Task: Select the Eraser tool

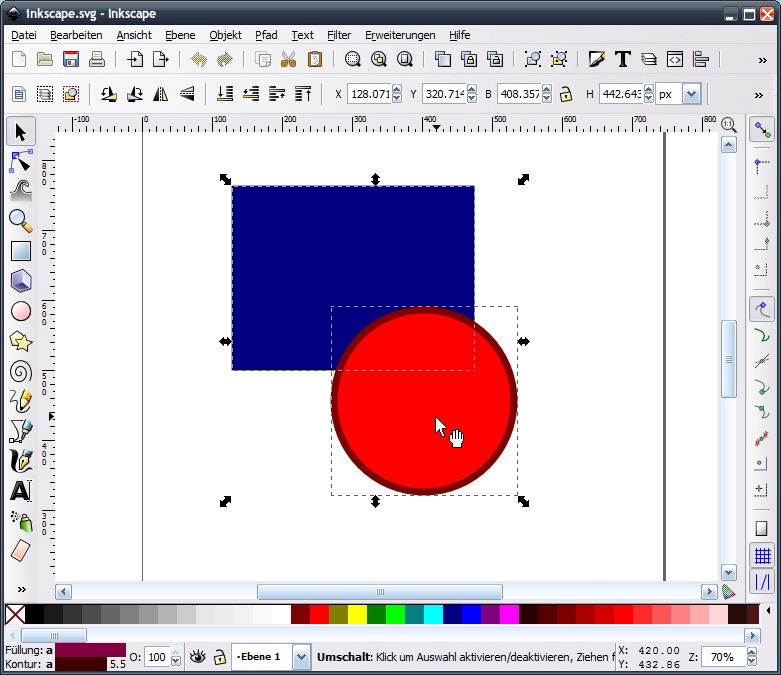Action: coord(20,551)
